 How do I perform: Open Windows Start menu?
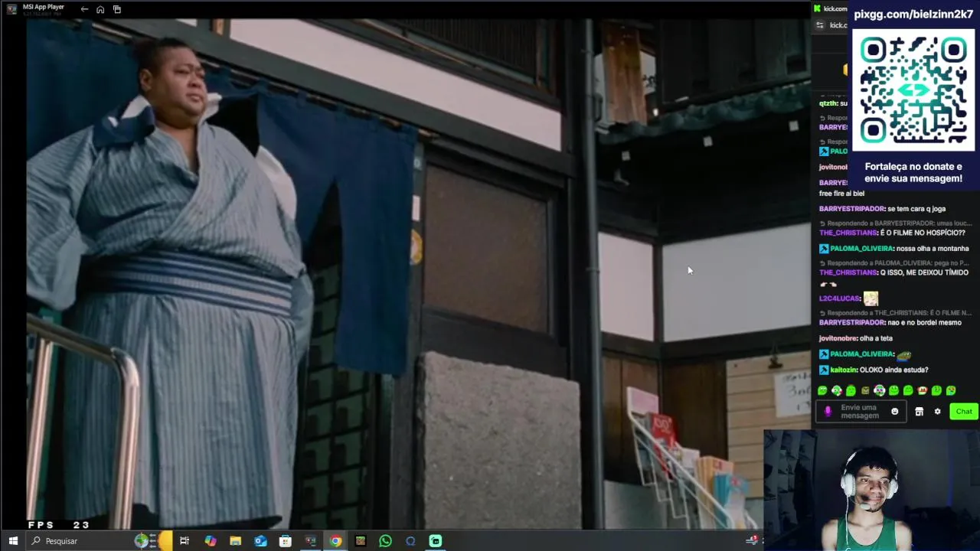13,541
